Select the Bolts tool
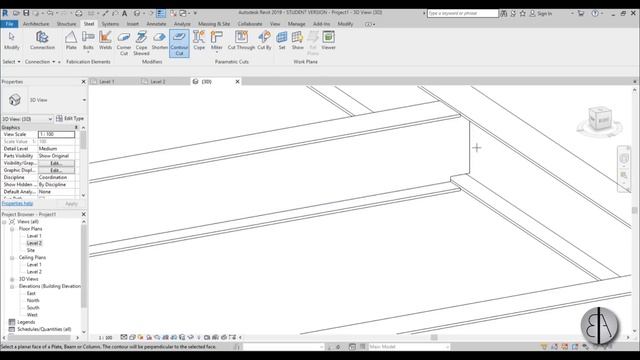 coord(88,40)
